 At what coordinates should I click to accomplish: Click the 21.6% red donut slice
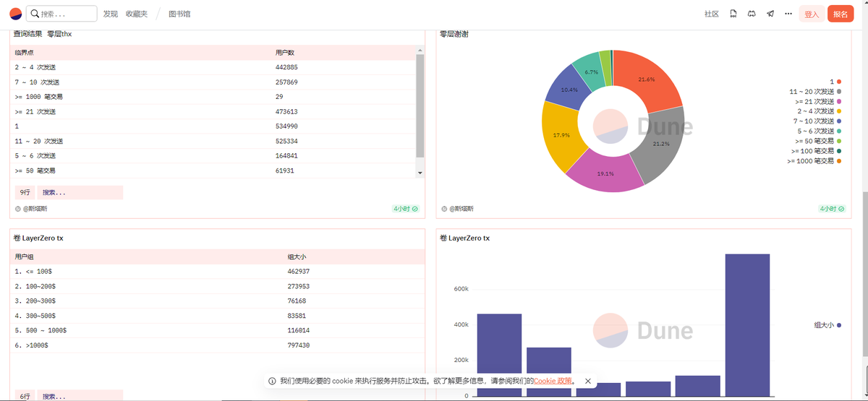coord(647,79)
